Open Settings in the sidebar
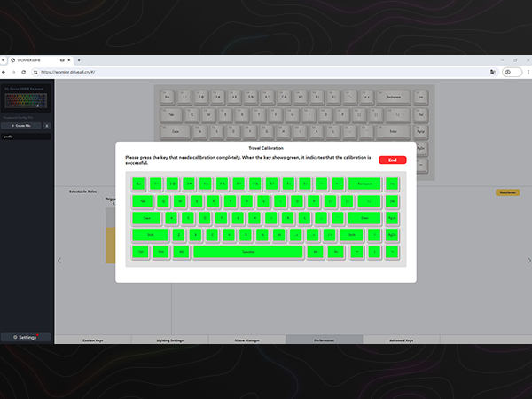This screenshot has width=532, height=399. point(26,337)
